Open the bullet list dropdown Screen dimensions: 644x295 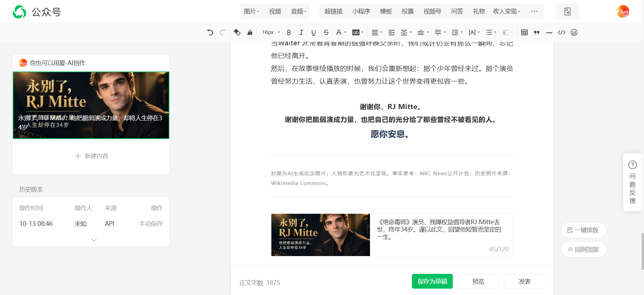(x=491, y=32)
